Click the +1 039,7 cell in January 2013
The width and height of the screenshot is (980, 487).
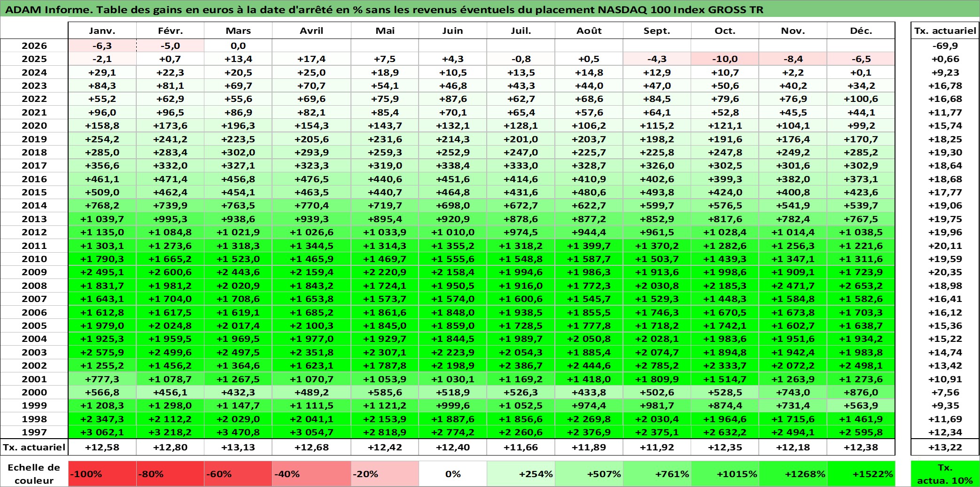pyautogui.click(x=102, y=219)
